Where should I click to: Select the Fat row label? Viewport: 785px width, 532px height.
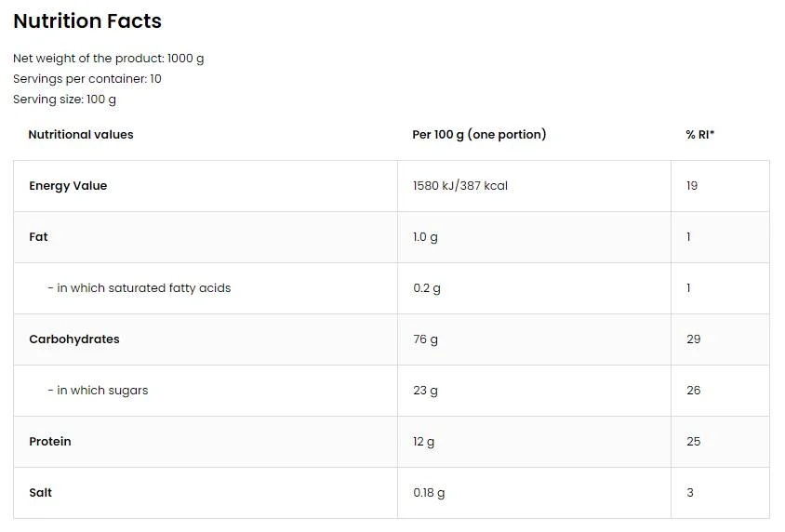pyautogui.click(x=38, y=237)
